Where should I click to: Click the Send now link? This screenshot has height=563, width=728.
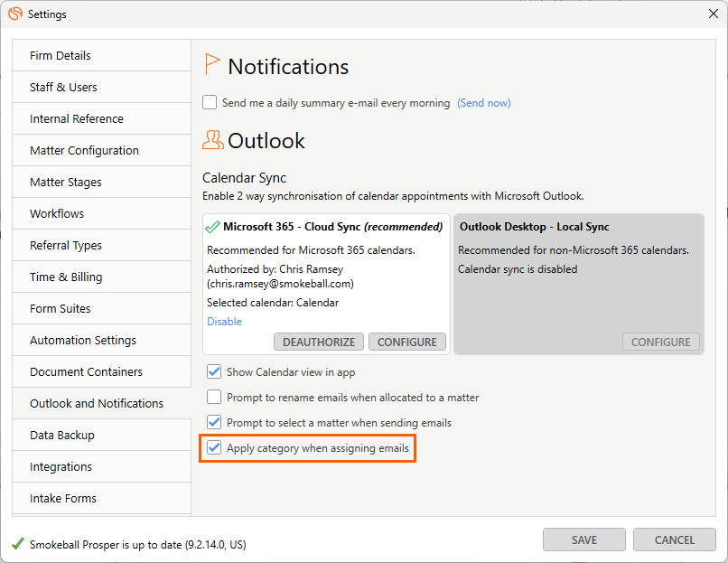(x=484, y=103)
